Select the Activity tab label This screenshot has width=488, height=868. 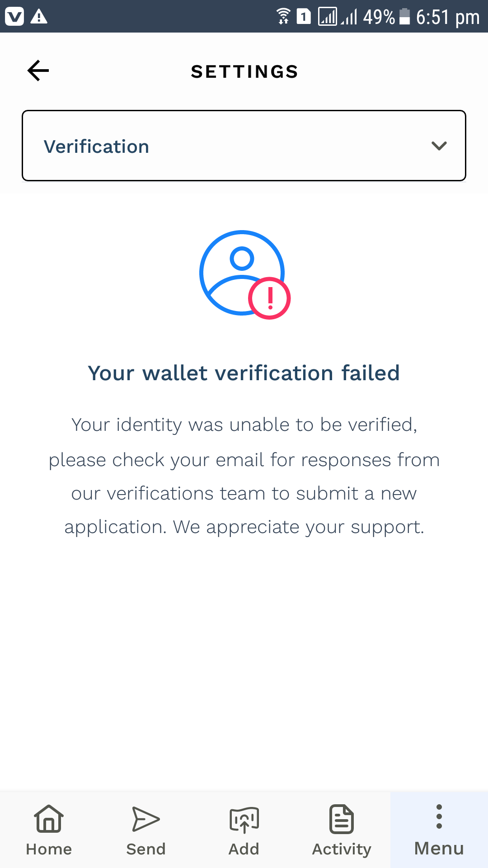pyautogui.click(x=342, y=849)
